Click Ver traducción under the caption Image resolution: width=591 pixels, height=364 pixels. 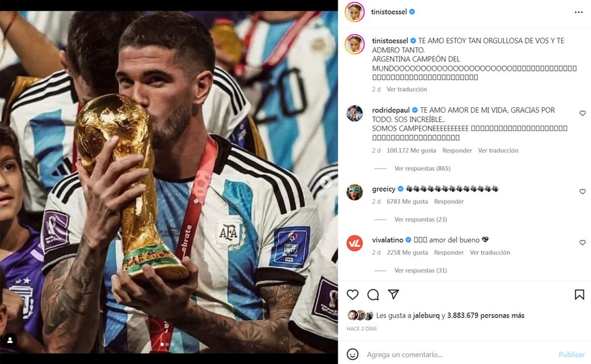click(x=407, y=90)
